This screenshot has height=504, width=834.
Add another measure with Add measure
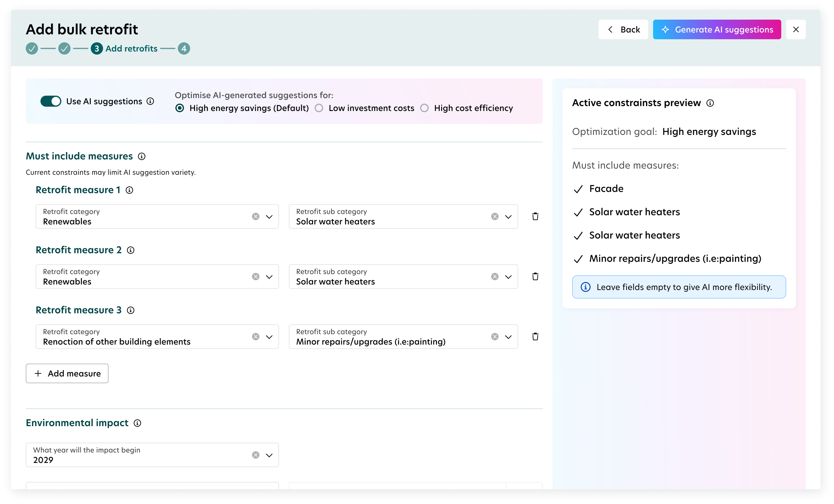(x=67, y=373)
